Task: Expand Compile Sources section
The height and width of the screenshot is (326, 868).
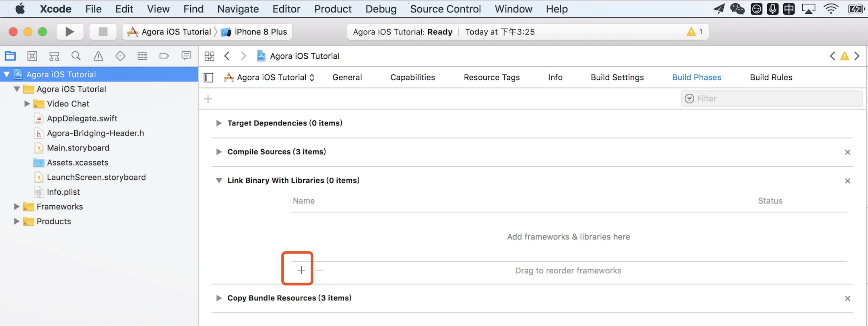Action: [219, 152]
